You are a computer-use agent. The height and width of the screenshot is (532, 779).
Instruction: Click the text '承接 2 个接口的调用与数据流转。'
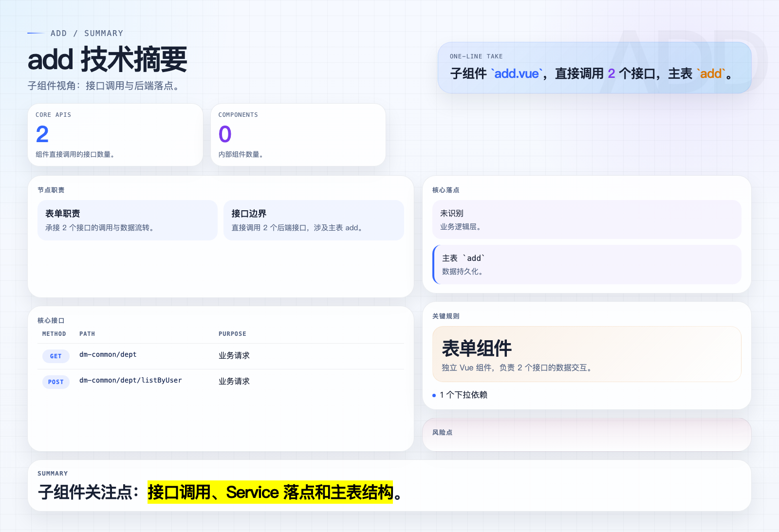(101, 227)
